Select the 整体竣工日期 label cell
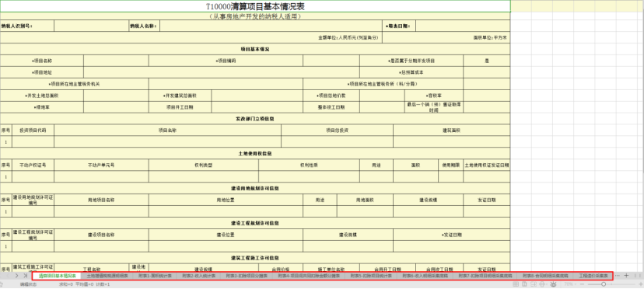644x289 pixels. (331, 107)
